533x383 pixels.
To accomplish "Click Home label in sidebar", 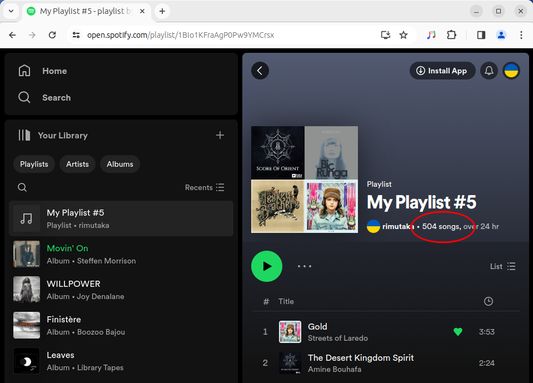I will (54, 71).
